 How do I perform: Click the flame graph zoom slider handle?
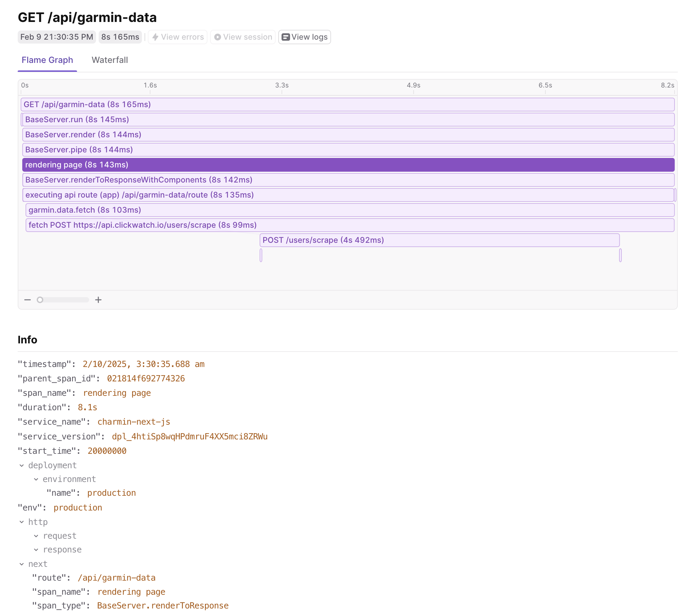coord(40,300)
